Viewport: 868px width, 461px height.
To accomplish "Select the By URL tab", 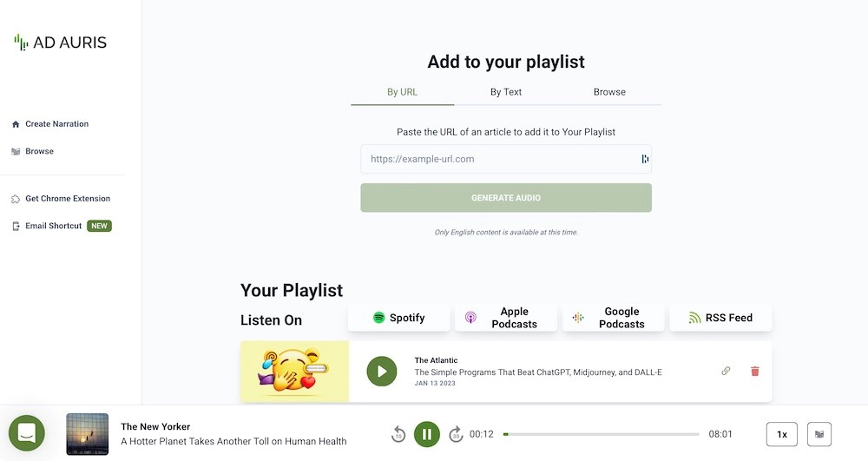I will point(403,92).
